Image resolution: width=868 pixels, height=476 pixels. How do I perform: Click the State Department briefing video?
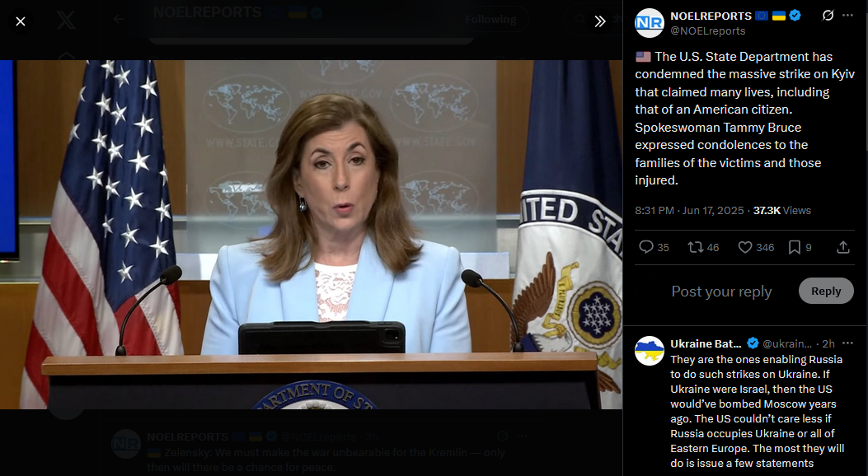(x=311, y=235)
